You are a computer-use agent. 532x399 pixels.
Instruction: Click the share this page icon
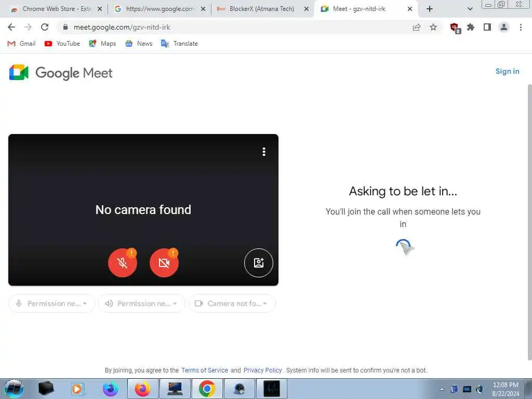pos(417,27)
